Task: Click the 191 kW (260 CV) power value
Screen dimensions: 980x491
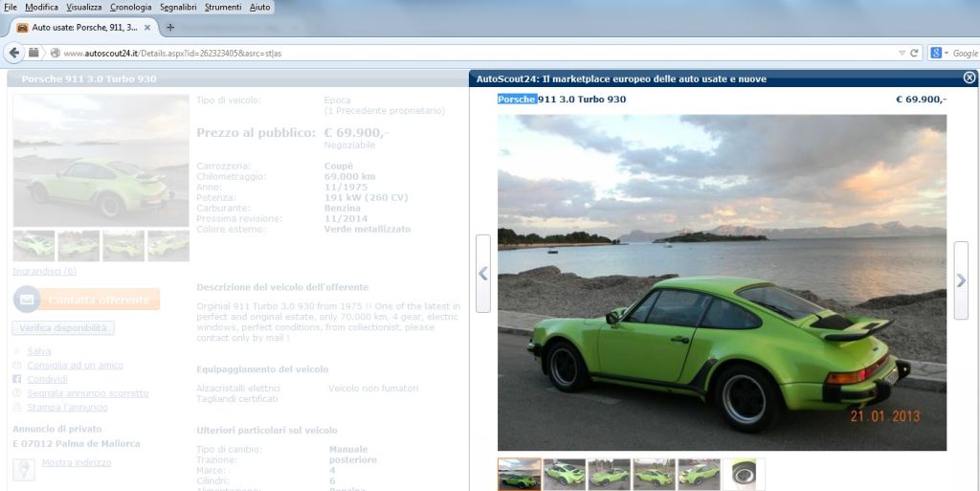Action: point(366,197)
